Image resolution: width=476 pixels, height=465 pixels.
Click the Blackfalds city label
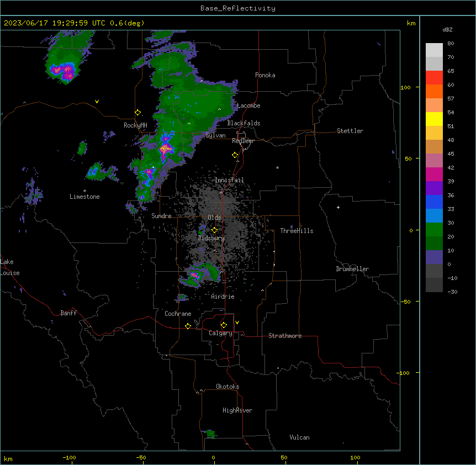coord(244,123)
